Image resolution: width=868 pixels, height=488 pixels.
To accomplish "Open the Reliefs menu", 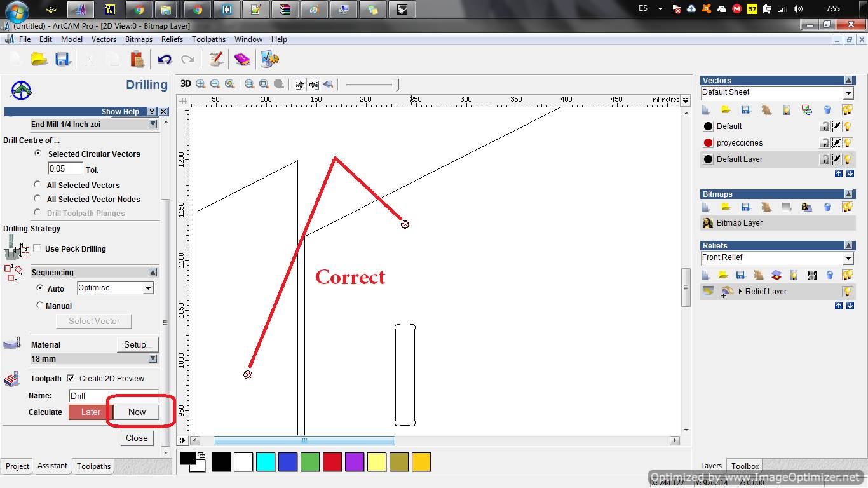I will [172, 39].
